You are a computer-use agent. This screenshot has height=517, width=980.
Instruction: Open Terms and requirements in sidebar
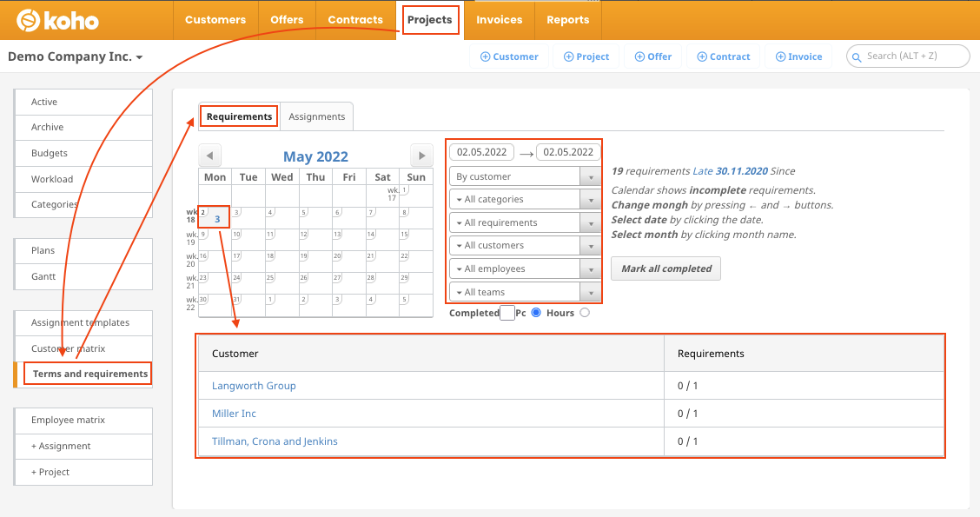(x=83, y=374)
